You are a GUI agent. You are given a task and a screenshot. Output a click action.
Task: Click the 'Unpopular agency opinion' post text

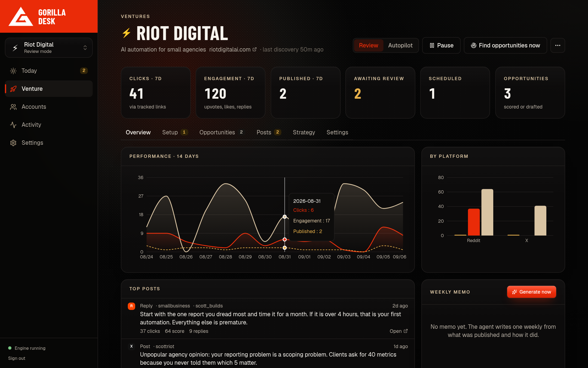(268, 358)
